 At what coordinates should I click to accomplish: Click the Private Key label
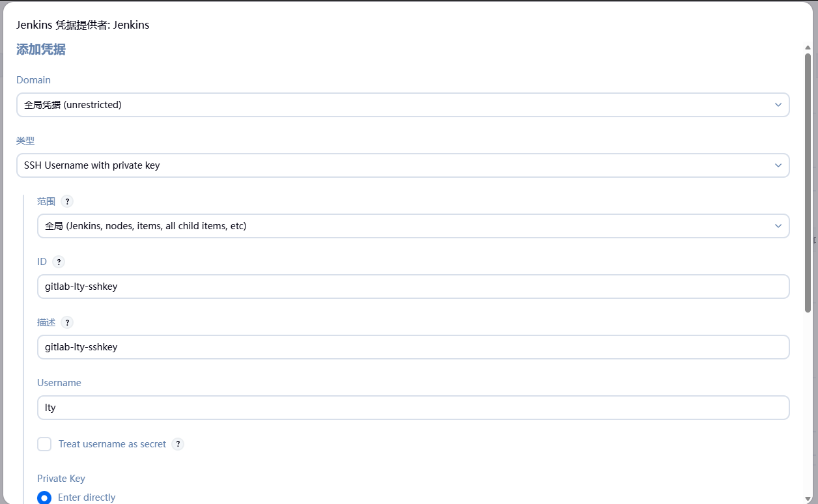coord(61,479)
